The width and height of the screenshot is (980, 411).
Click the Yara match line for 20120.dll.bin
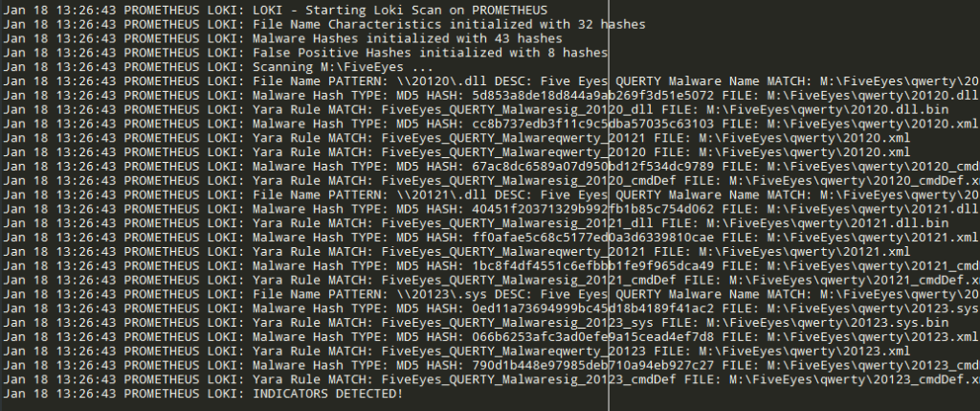(x=476, y=109)
